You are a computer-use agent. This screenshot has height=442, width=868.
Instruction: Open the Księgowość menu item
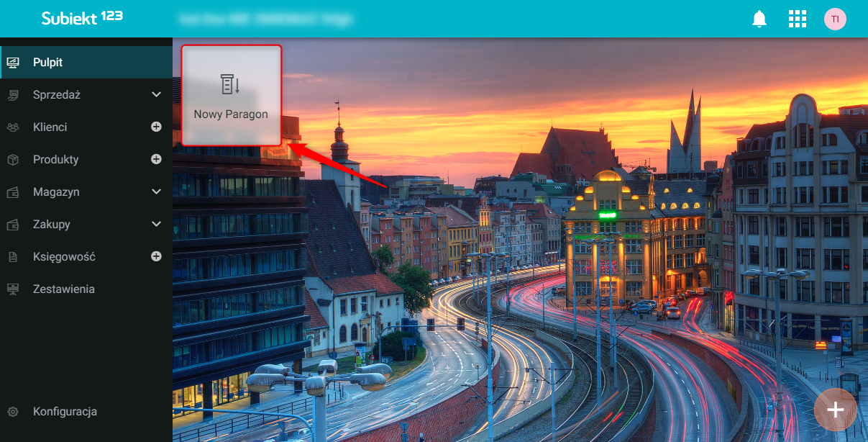tap(86, 257)
